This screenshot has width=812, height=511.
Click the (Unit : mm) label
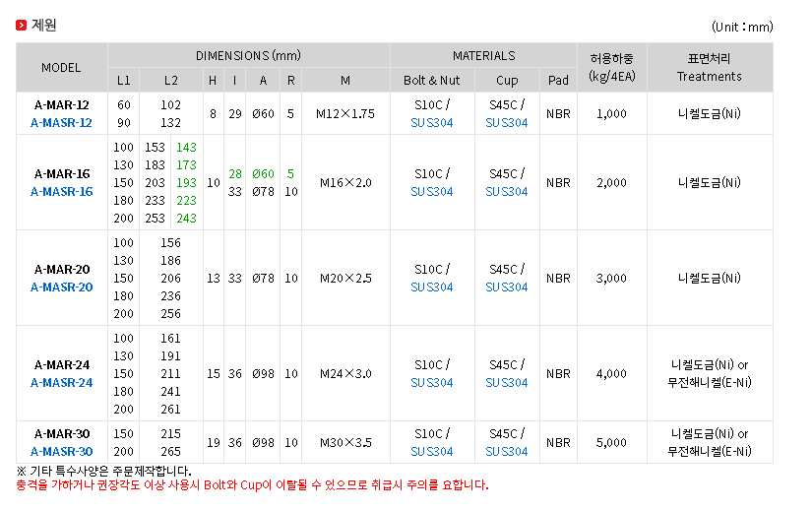coord(742,27)
